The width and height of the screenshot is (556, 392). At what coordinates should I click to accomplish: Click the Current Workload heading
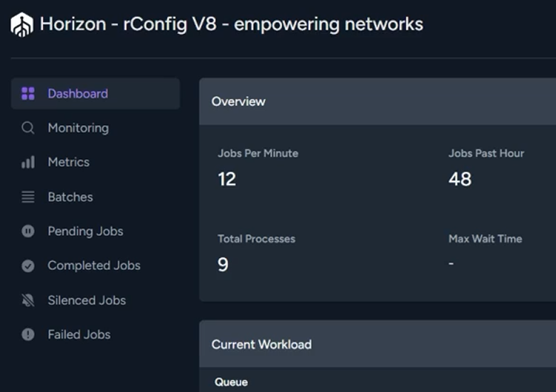262,344
